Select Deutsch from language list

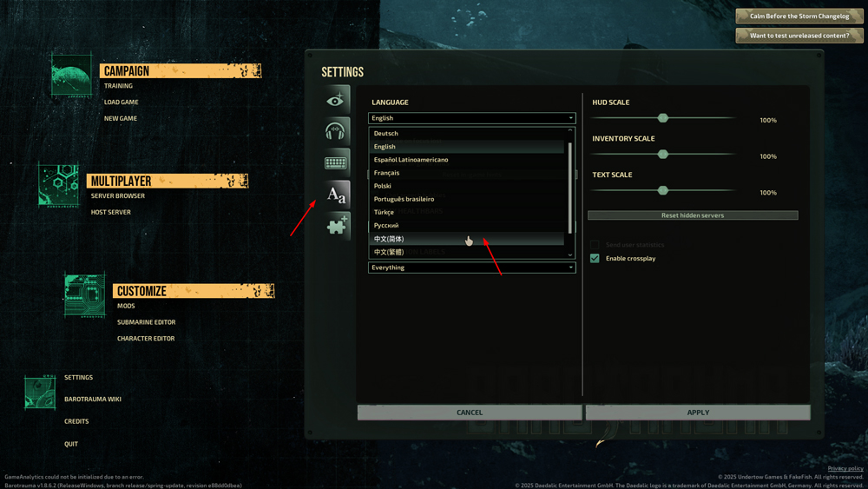click(x=467, y=134)
